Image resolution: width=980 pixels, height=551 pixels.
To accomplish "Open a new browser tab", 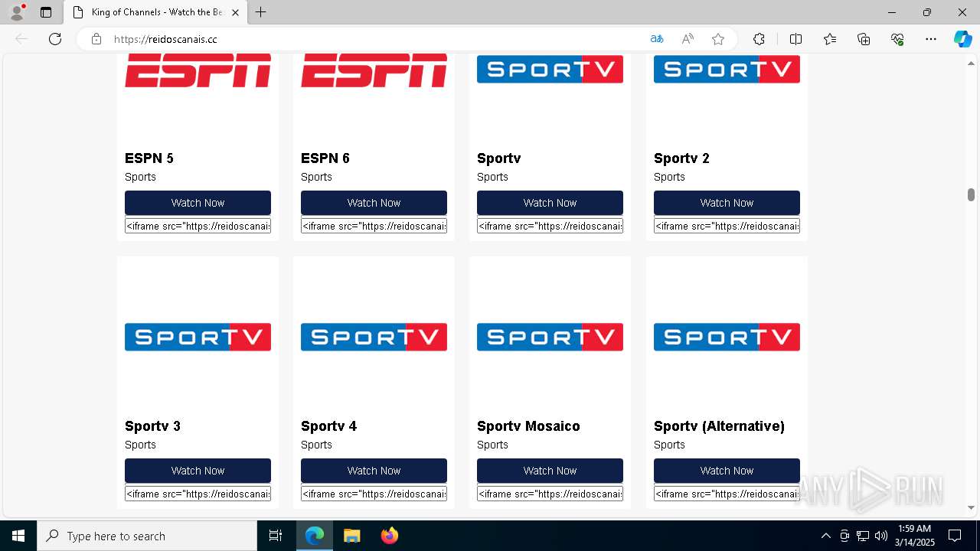I will pos(260,12).
